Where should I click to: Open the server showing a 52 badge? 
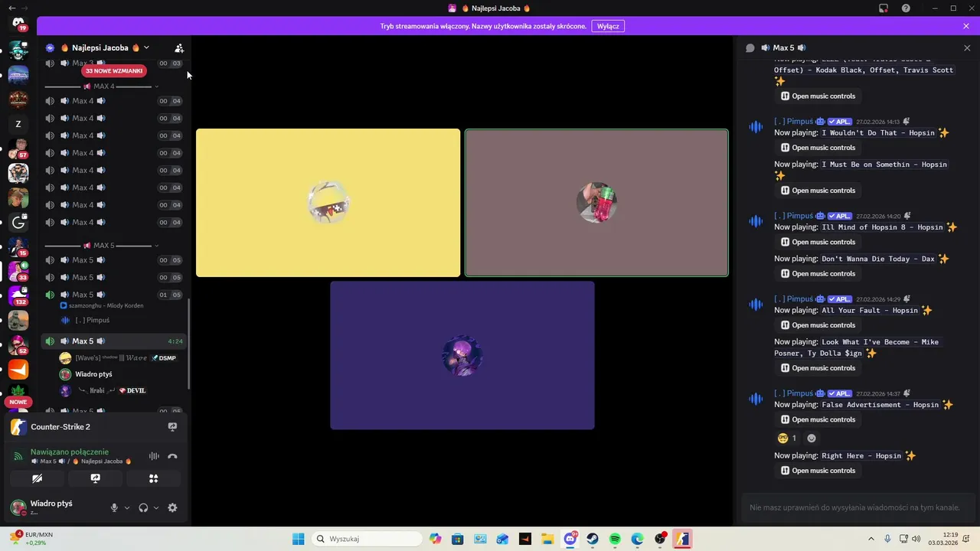(18, 344)
